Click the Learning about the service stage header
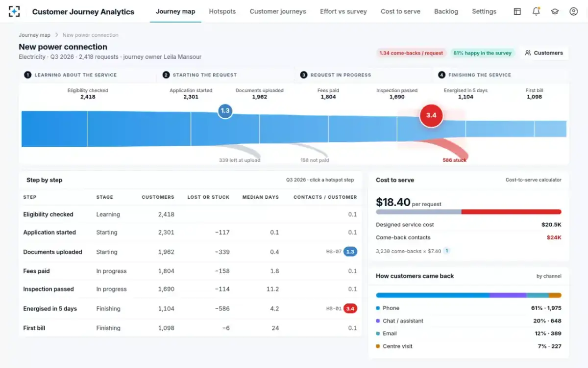The width and height of the screenshot is (588, 368). (x=88, y=75)
